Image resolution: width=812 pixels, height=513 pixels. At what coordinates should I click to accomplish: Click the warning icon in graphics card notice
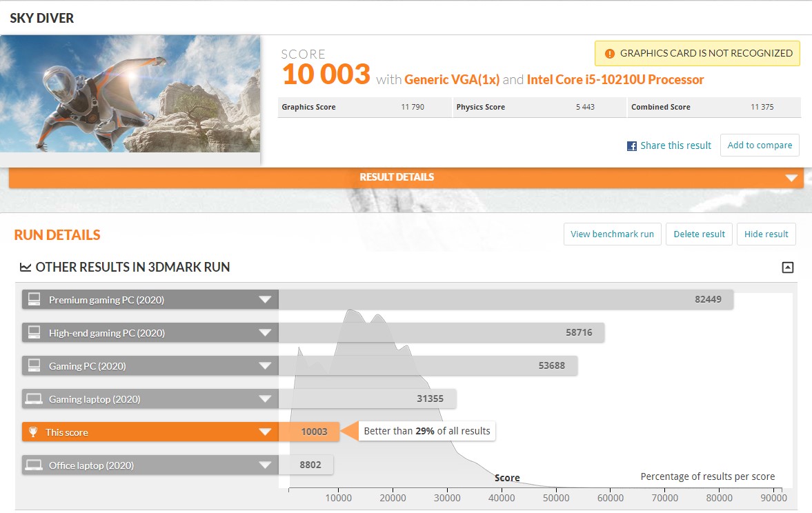610,53
